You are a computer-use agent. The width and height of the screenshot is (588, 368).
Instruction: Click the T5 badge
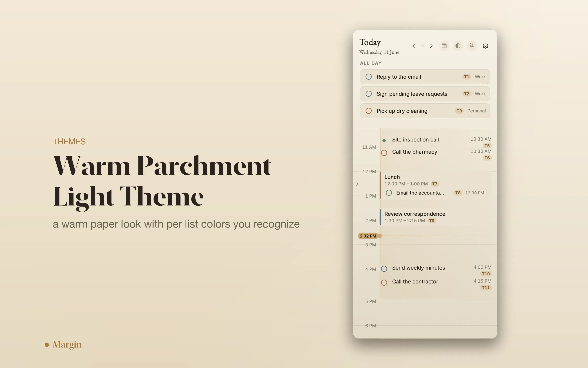487,146
